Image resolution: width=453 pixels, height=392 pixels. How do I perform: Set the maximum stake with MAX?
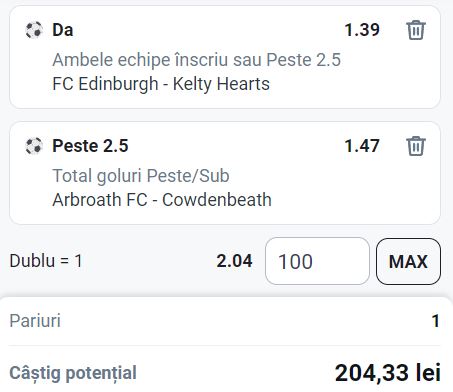(408, 261)
